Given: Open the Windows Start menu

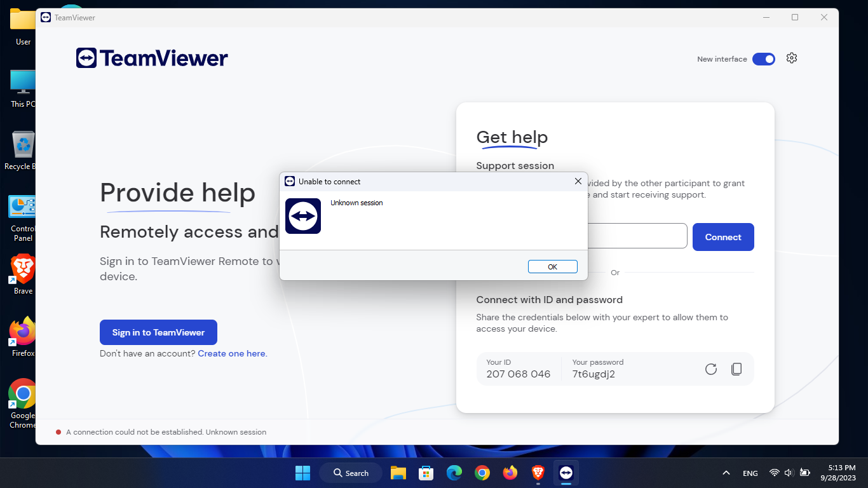Looking at the screenshot, I should pos(302,473).
